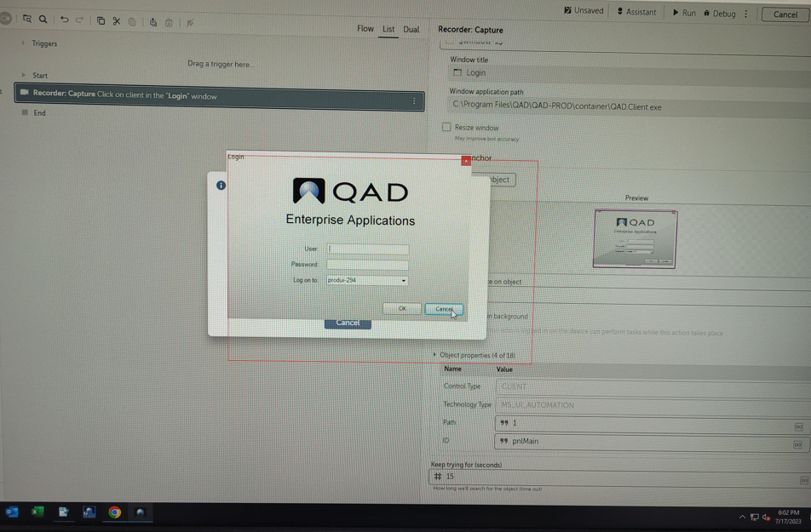Start Debug mode
Image resolution: width=811 pixels, height=532 pixels.
tap(720, 14)
